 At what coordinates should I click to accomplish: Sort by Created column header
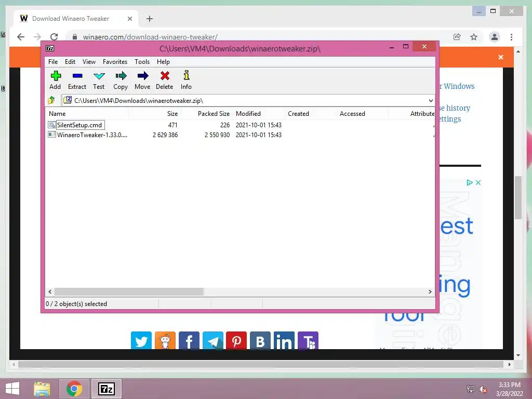coord(311,114)
